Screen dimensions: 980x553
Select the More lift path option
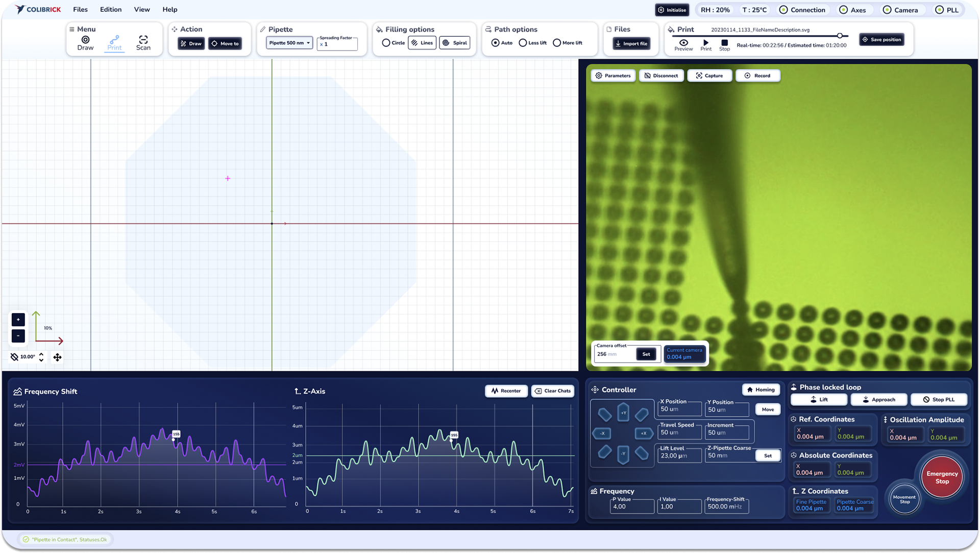pos(557,43)
